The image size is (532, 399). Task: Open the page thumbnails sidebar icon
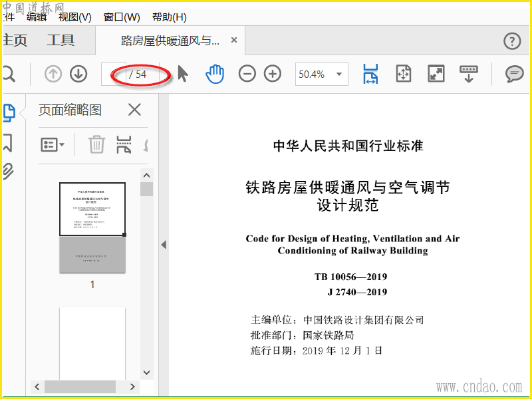pos(9,112)
